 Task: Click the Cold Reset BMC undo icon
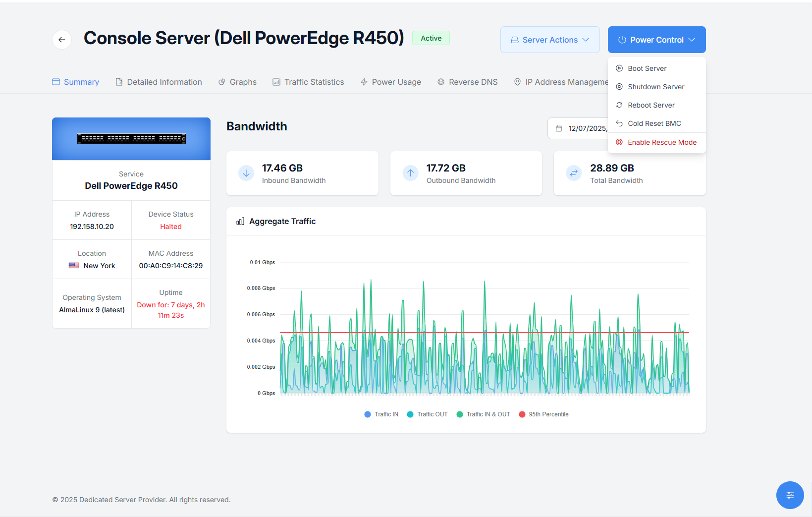click(x=619, y=123)
